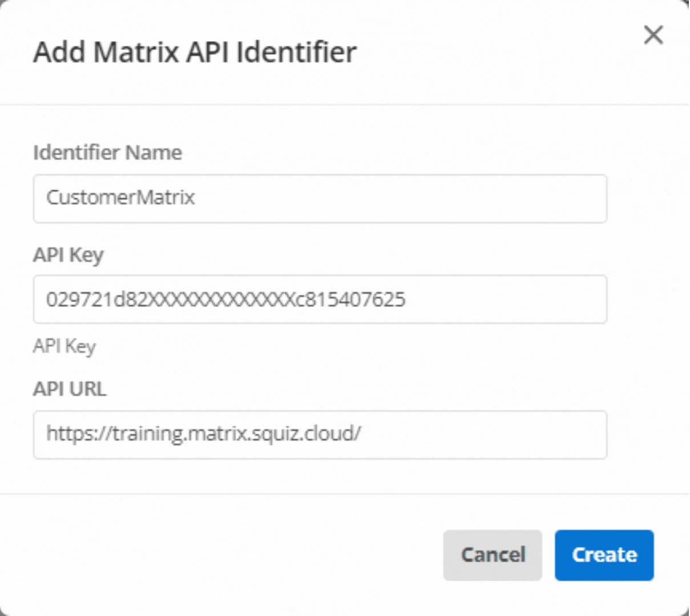Click inside the Identifier Name field
The image size is (690, 616).
click(x=320, y=198)
